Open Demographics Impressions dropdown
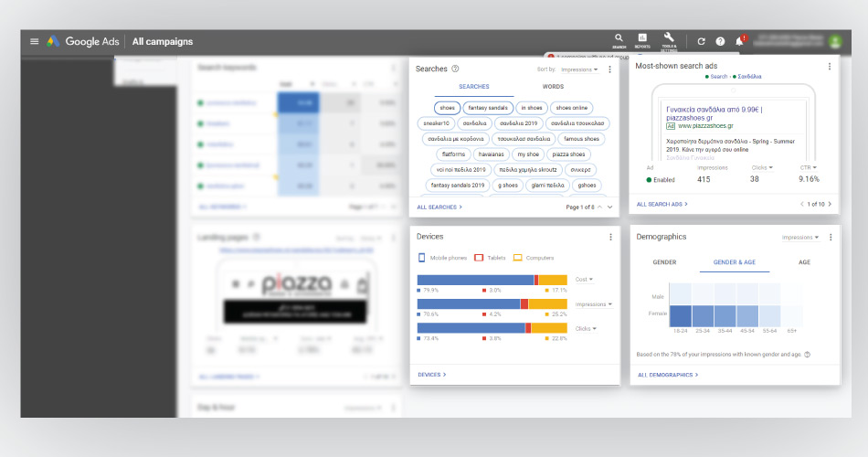The width and height of the screenshot is (868, 457). click(799, 237)
